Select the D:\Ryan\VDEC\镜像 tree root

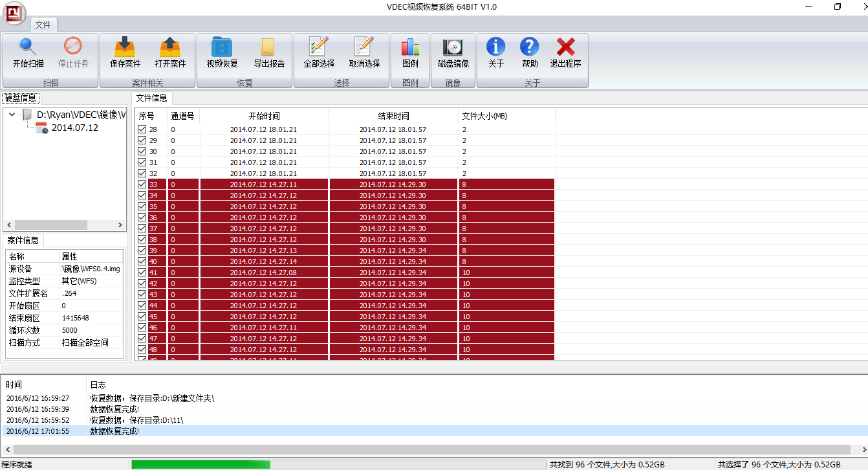81,115
